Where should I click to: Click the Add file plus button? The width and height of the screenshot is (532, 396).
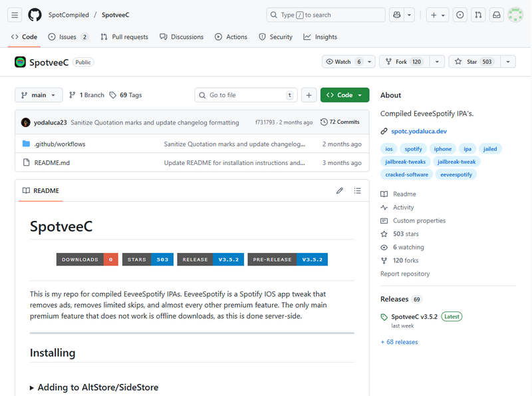[x=309, y=95]
